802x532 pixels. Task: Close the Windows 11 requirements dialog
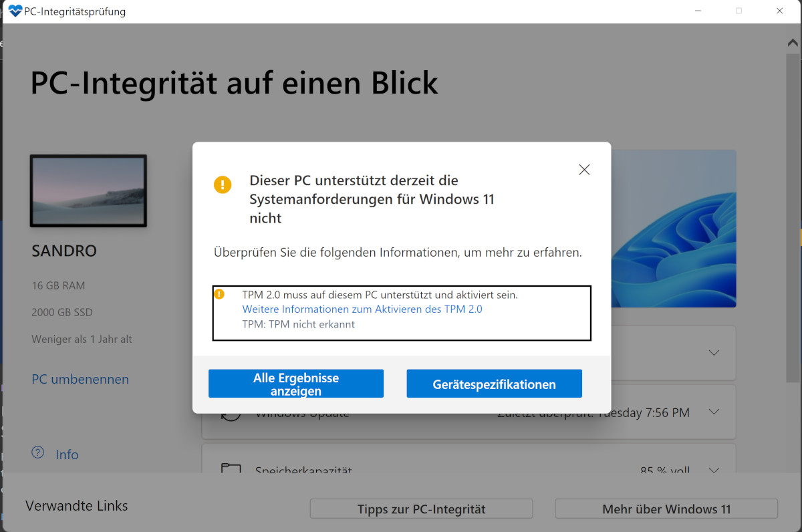pyautogui.click(x=584, y=170)
